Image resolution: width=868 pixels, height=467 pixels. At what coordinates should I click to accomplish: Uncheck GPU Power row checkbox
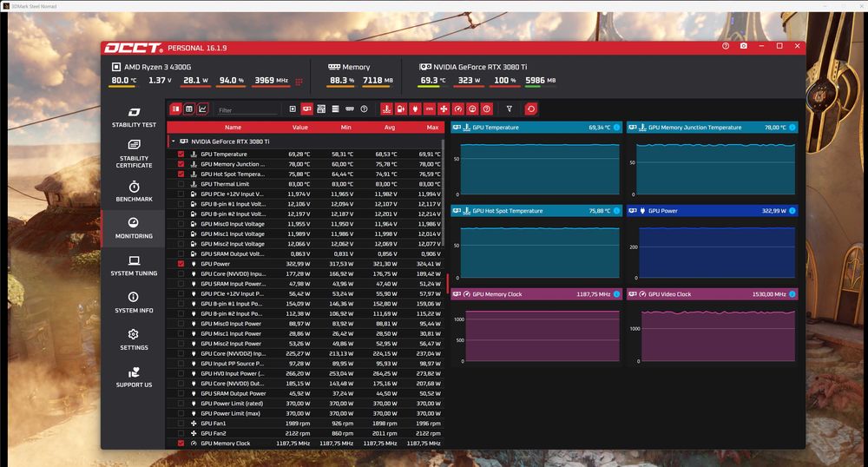point(181,264)
